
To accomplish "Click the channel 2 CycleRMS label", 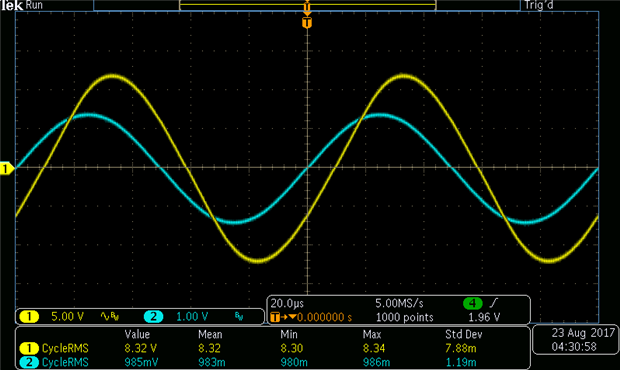I will click(x=65, y=362).
